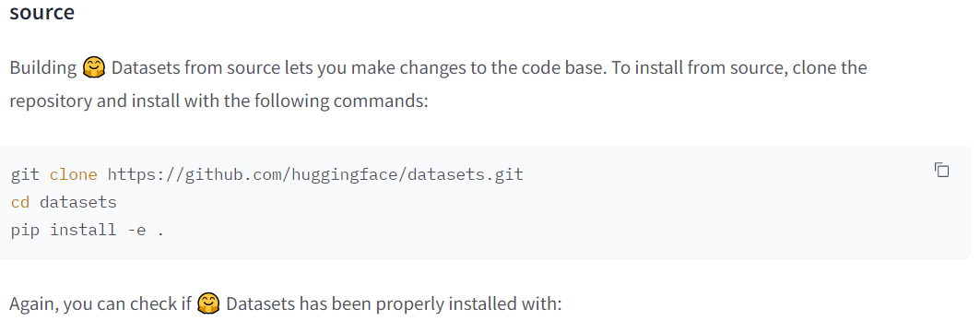Click the hugging face emoji after "check if"
Viewport: 980px width, 333px height.
click(x=208, y=303)
